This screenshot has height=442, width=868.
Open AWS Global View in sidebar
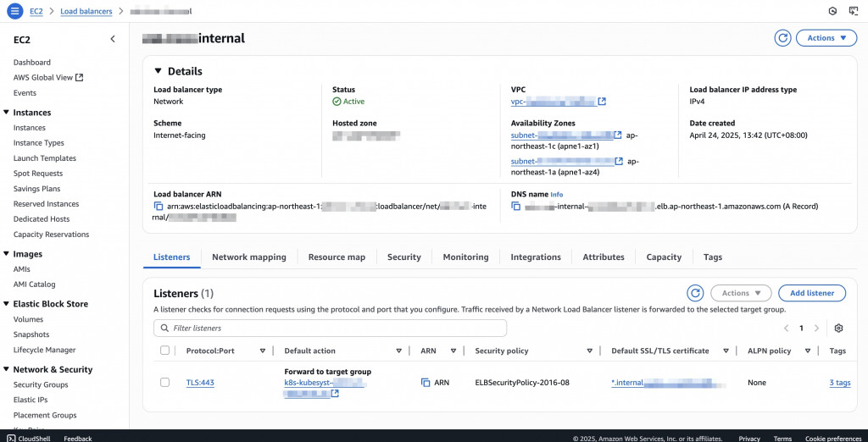(48, 77)
